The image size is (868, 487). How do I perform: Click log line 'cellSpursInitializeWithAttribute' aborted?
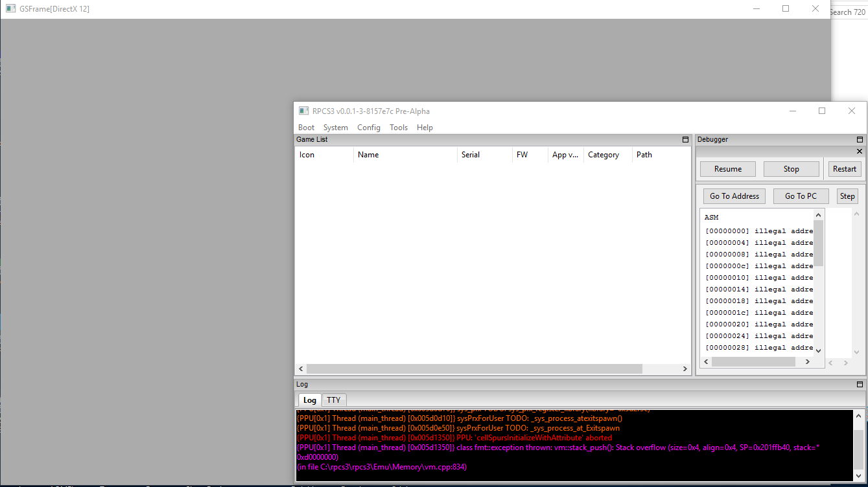click(454, 438)
